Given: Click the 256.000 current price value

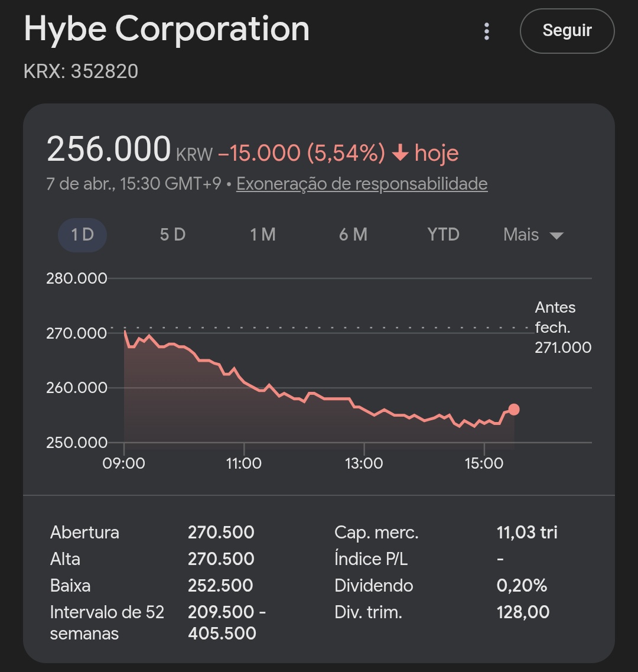Looking at the screenshot, I should [x=109, y=150].
